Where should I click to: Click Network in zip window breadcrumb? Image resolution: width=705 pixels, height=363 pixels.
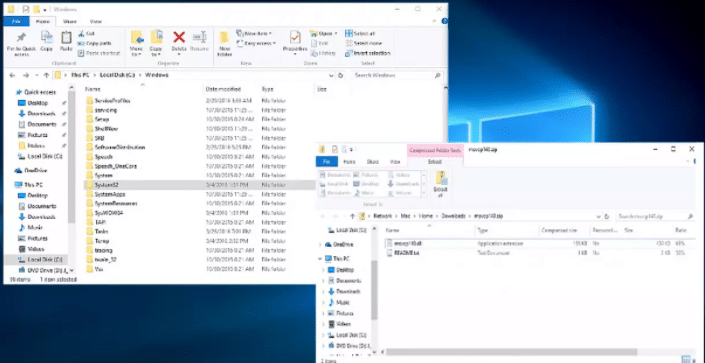pos(382,216)
